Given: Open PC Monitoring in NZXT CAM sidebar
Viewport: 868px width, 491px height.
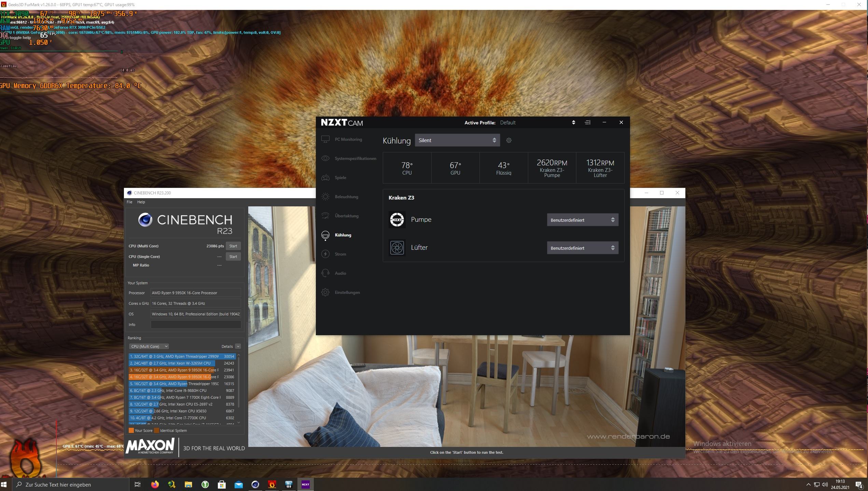Looking at the screenshot, I should coord(348,139).
